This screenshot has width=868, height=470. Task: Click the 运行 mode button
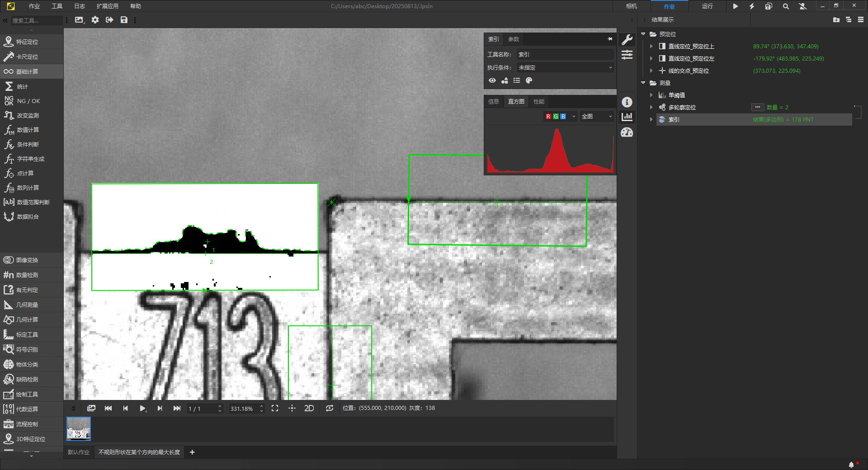click(x=707, y=6)
